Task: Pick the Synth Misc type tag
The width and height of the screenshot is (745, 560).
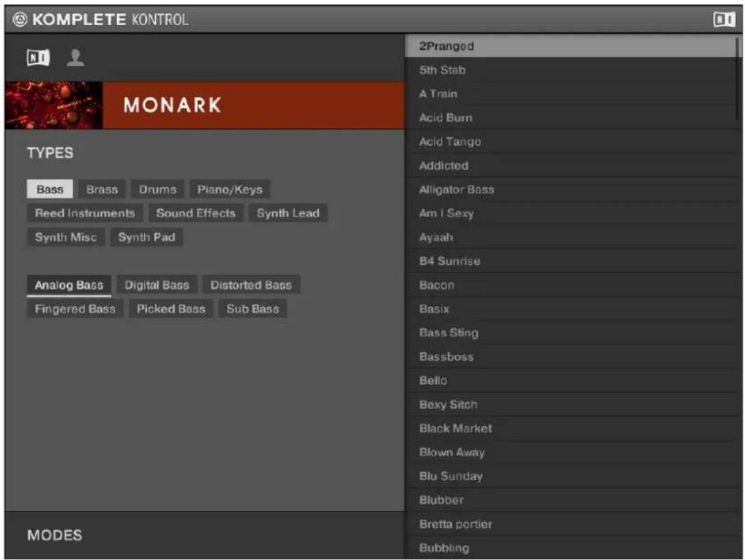Action: point(66,237)
